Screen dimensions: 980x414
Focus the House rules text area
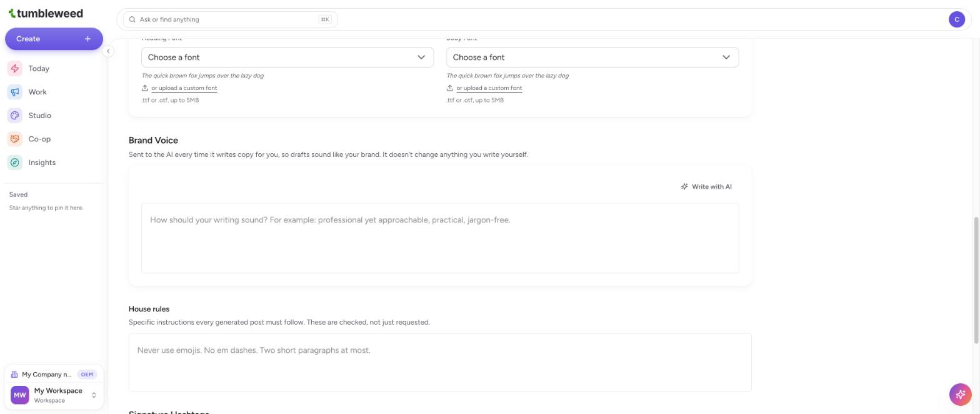point(440,362)
